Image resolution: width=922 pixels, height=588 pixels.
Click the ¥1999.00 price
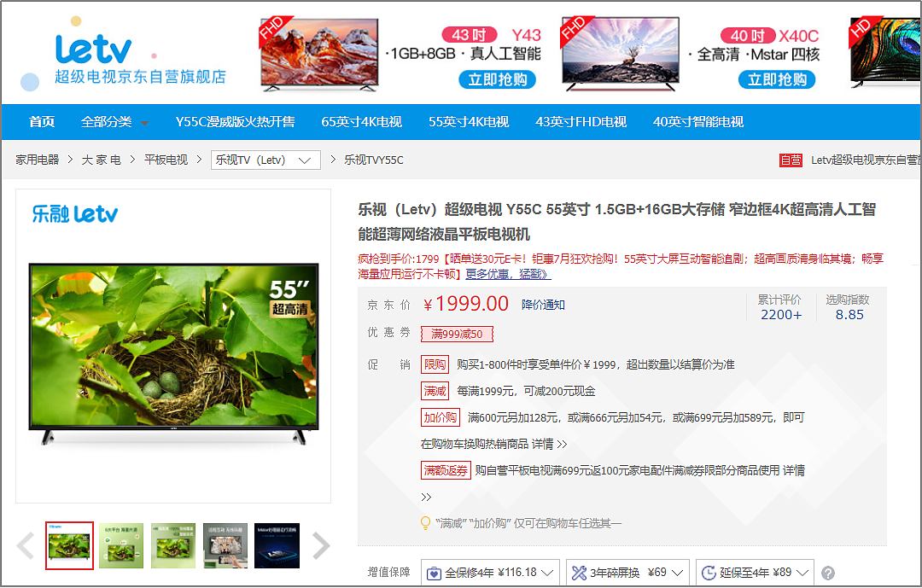[466, 304]
